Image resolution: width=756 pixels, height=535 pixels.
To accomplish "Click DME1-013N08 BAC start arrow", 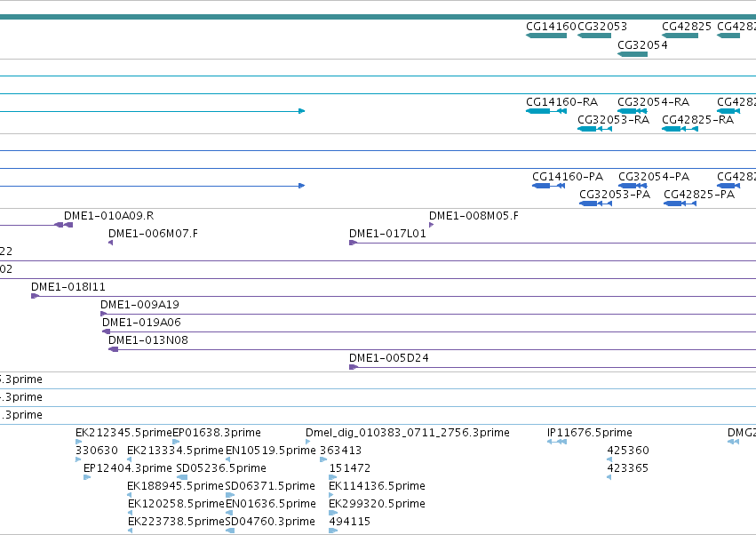I will click(x=114, y=349).
